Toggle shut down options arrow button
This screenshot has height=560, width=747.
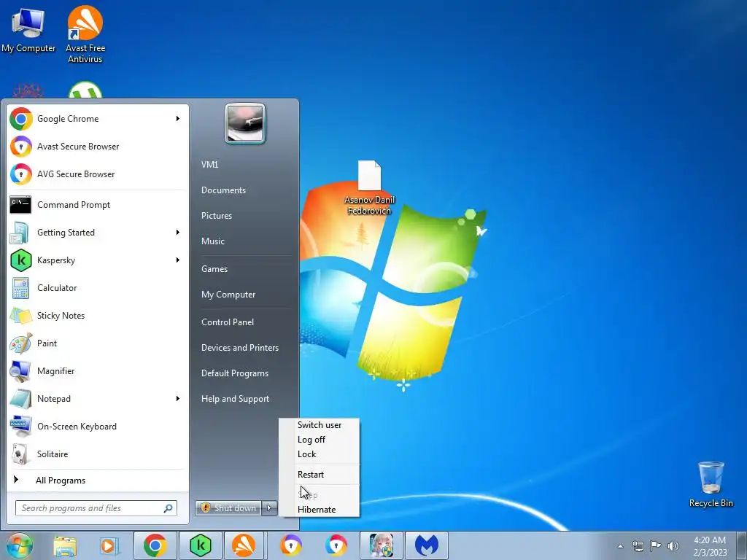269,508
